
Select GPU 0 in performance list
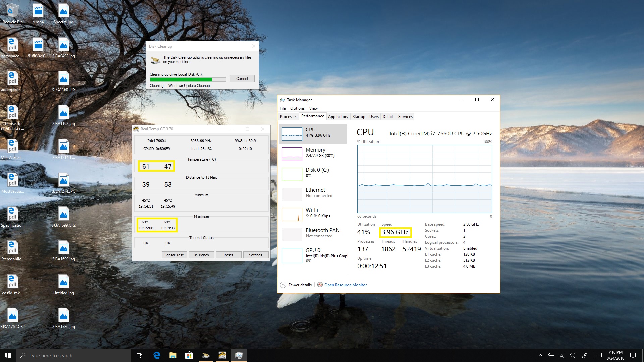(313, 255)
